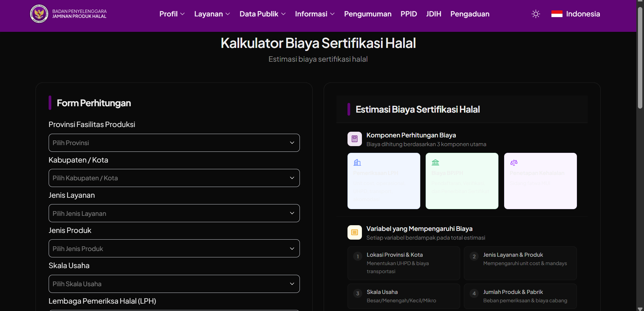Click number badge 2 for Jenis Layanan & Produk
The width and height of the screenshot is (644, 311).
click(474, 256)
